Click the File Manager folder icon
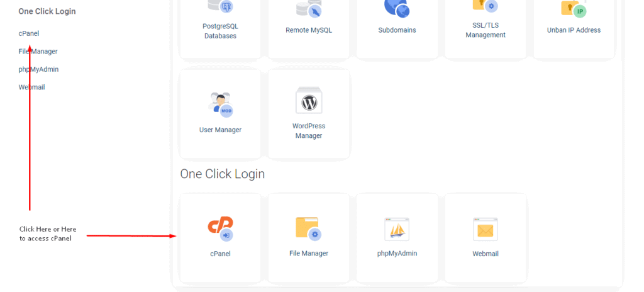Viewport: 644px width, 292px height. click(x=309, y=228)
